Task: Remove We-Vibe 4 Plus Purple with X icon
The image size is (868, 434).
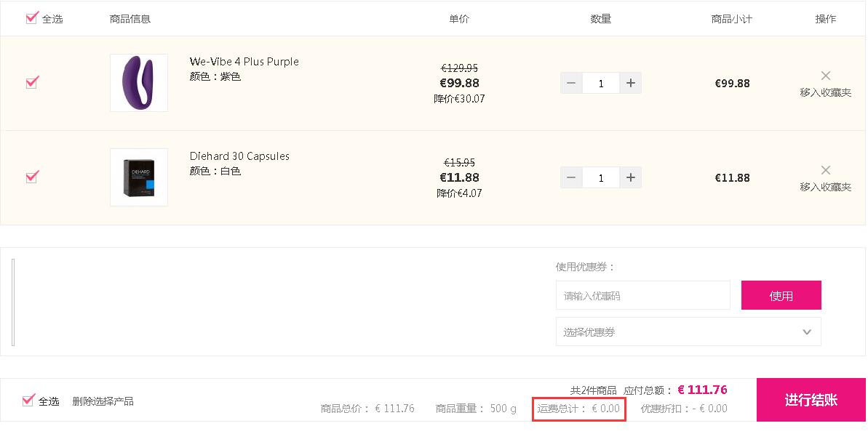Action: coord(825,76)
